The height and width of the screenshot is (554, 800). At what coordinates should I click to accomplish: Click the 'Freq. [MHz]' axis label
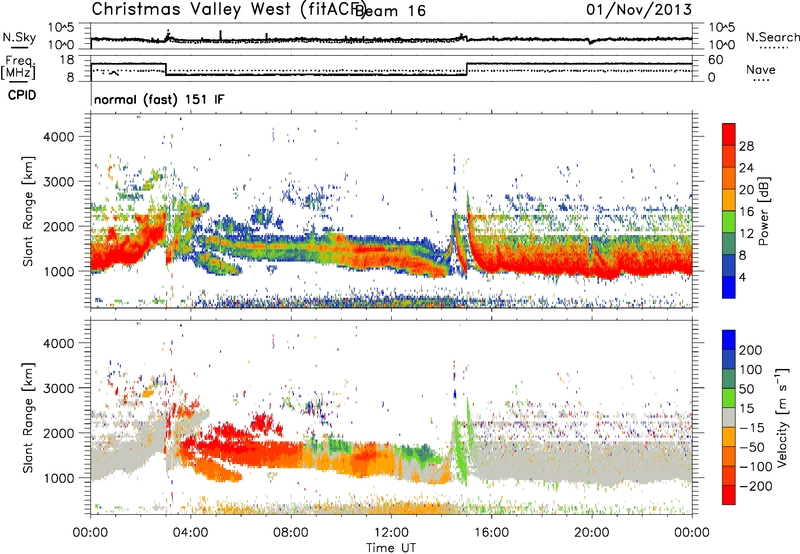(18, 68)
